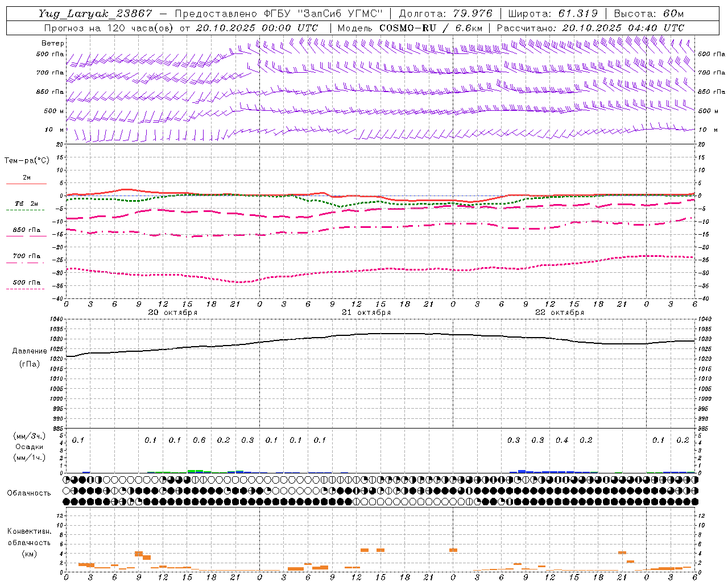This screenshot has height=582, width=728.
Task: Click the 'Тем-ра(°C)' axis title
Action: [27, 161]
